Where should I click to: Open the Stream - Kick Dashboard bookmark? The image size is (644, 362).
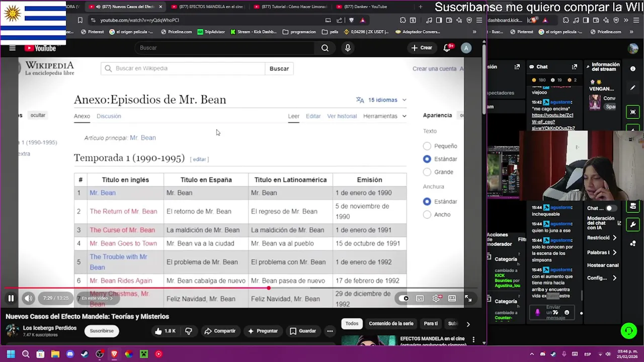[x=254, y=32]
